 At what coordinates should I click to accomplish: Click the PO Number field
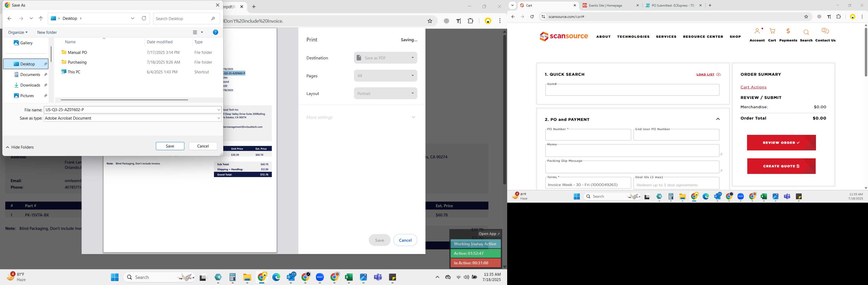(588, 135)
